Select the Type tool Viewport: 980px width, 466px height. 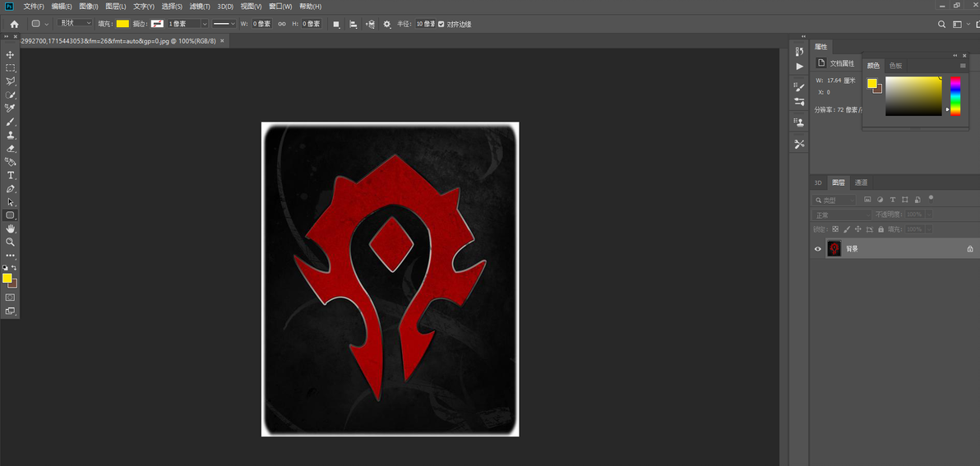pos(10,176)
